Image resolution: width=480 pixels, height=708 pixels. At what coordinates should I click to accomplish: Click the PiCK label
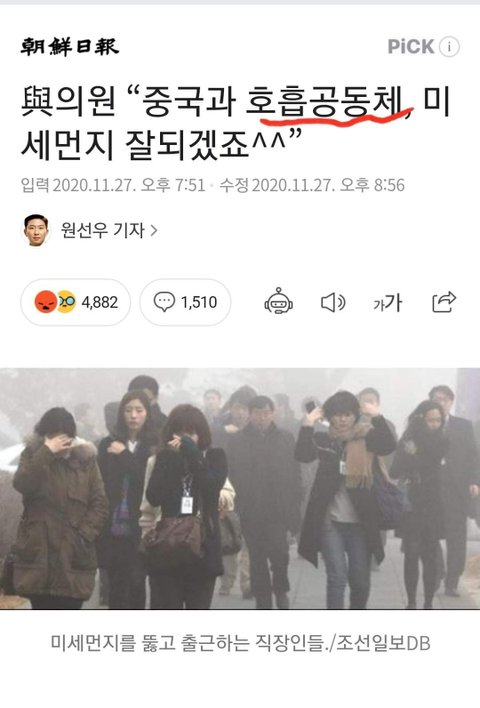411,47
